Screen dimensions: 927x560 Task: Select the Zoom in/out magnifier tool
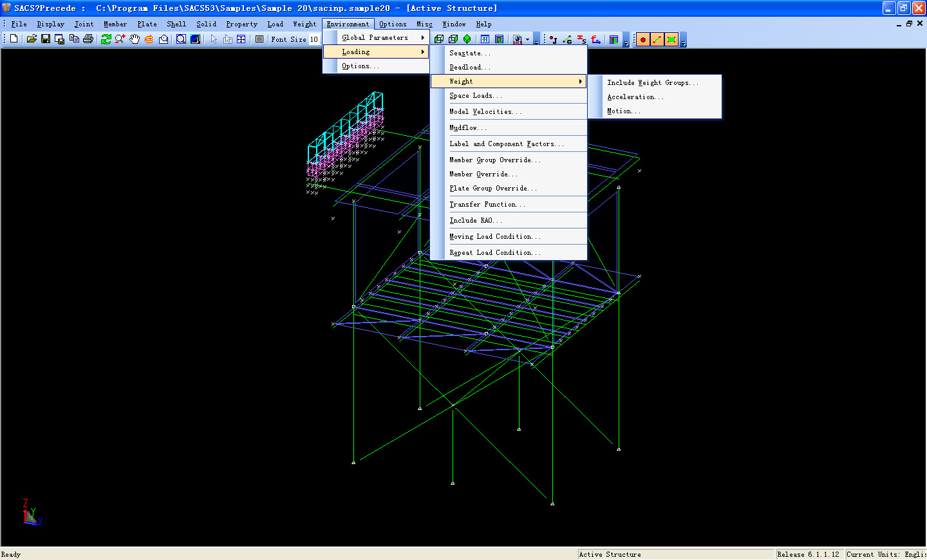[x=120, y=39]
